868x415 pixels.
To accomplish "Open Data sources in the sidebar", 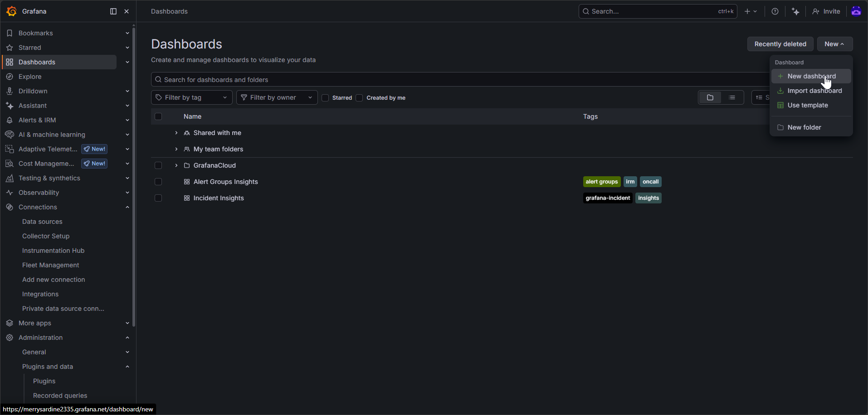I will point(42,222).
